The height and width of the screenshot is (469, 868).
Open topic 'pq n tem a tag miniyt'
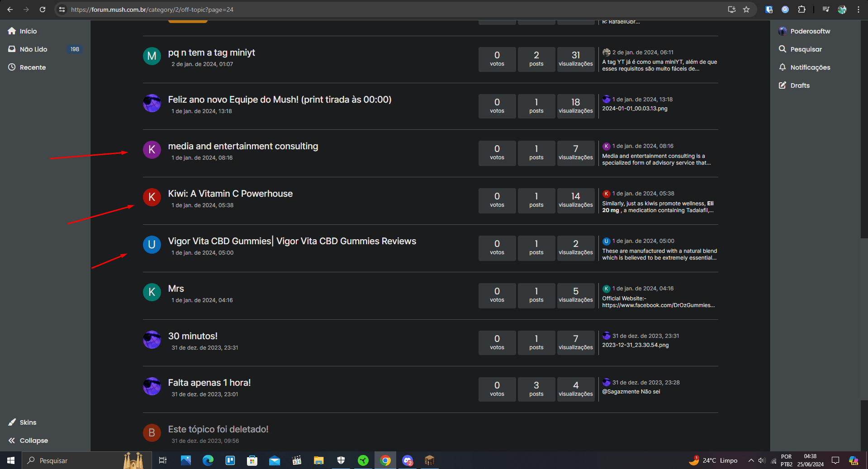pyautogui.click(x=211, y=52)
